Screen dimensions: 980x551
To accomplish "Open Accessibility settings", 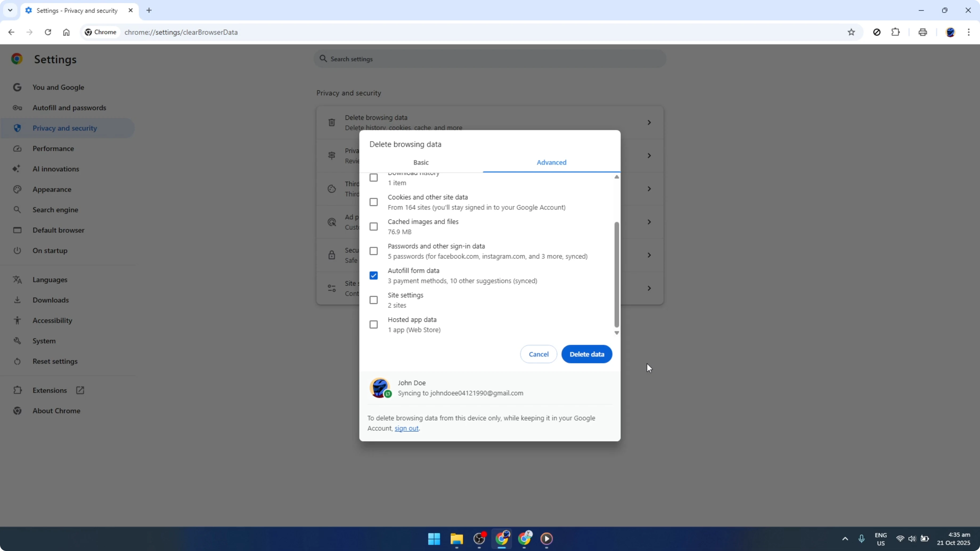I will tap(67, 320).
